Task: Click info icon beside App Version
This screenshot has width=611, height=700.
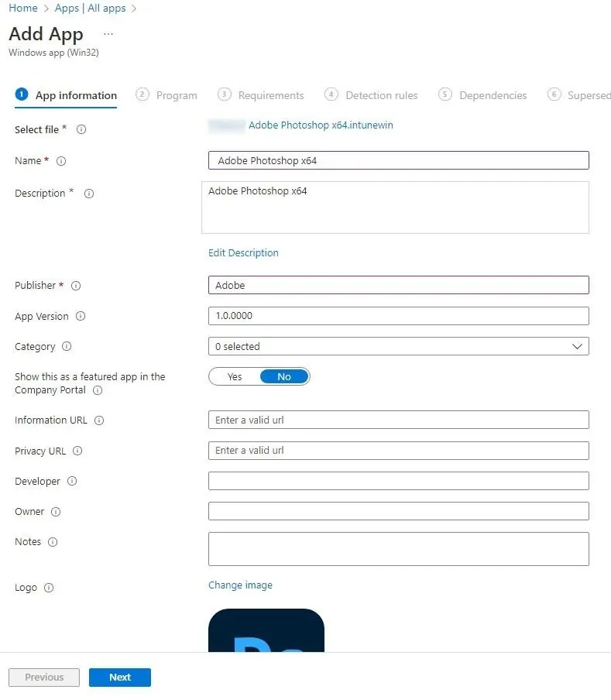Action: point(81,316)
